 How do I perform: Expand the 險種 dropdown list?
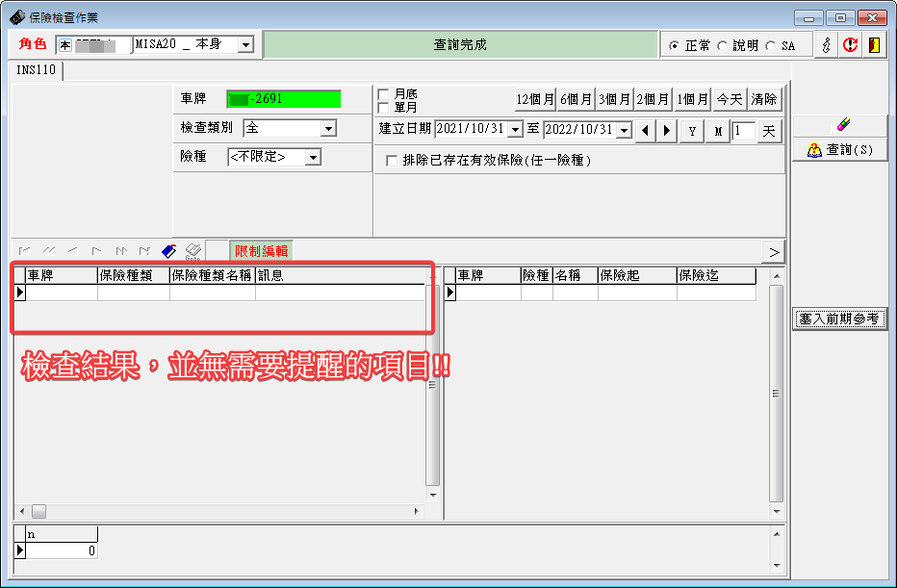tap(312, 157)
